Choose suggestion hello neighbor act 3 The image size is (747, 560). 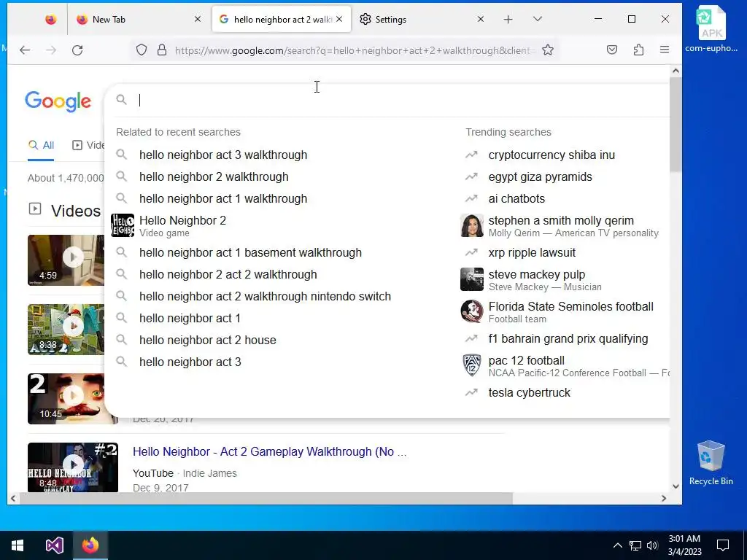click(x=190, y=362)
